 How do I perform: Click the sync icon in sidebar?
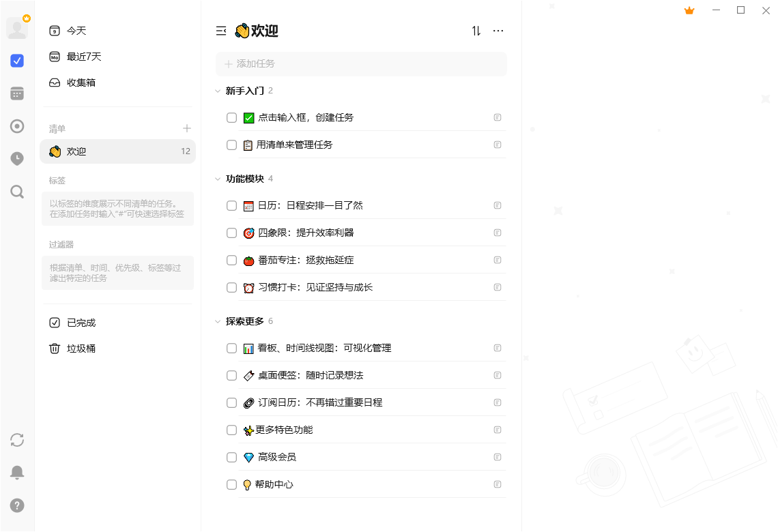17,440
